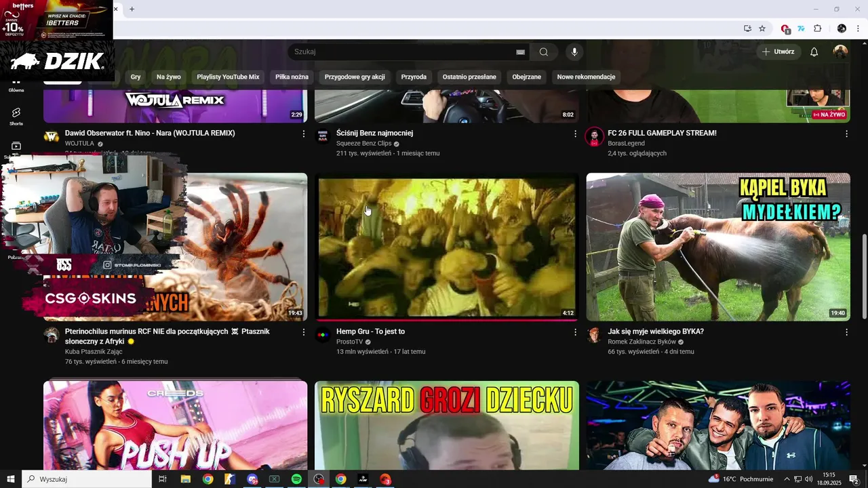868x488 pixels.
Task: Open new browser tab with plus
Action: click(x=132, y=9)
